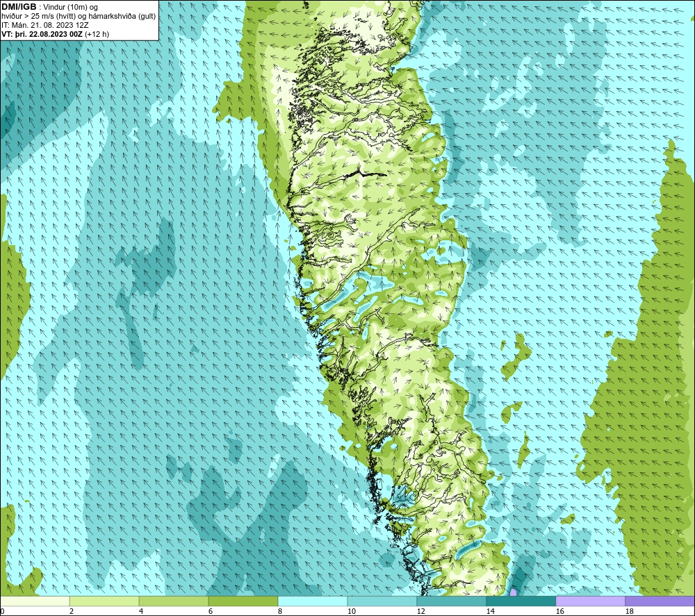
Task: Click the "Vindur (10m) og" label
Action: (70, 8)
